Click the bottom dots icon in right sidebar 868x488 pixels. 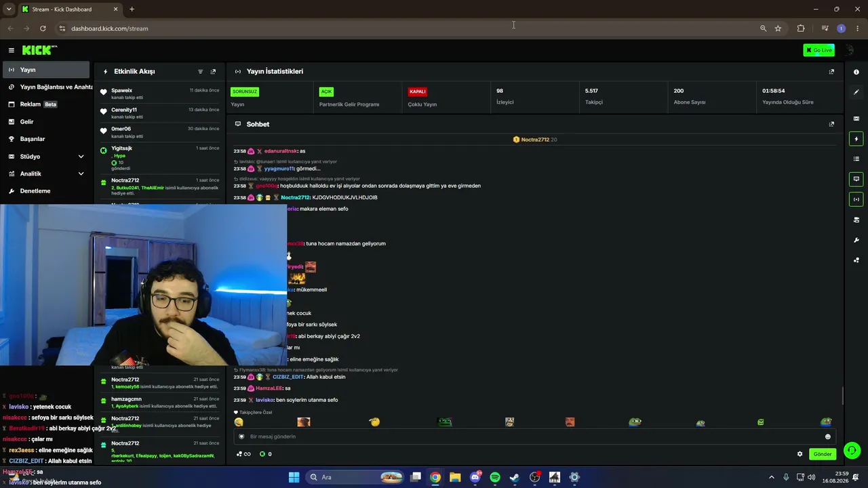[856, 260]
